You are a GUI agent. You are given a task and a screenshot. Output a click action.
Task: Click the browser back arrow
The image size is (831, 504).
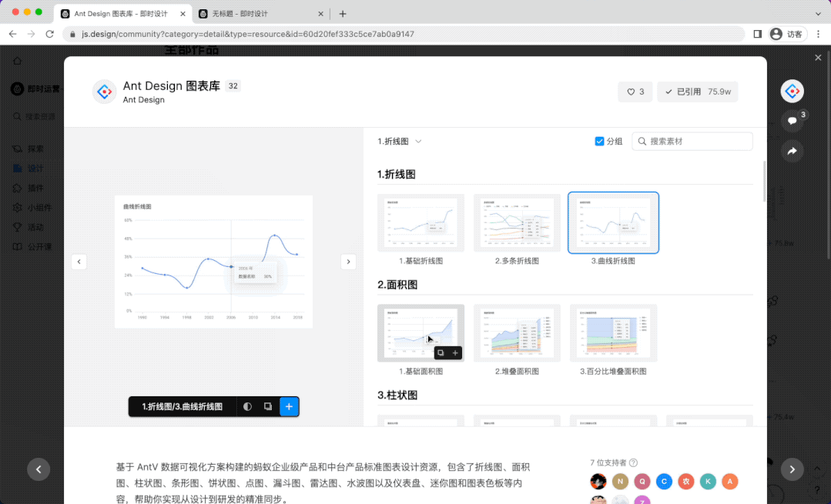click(x=13, y=34)
